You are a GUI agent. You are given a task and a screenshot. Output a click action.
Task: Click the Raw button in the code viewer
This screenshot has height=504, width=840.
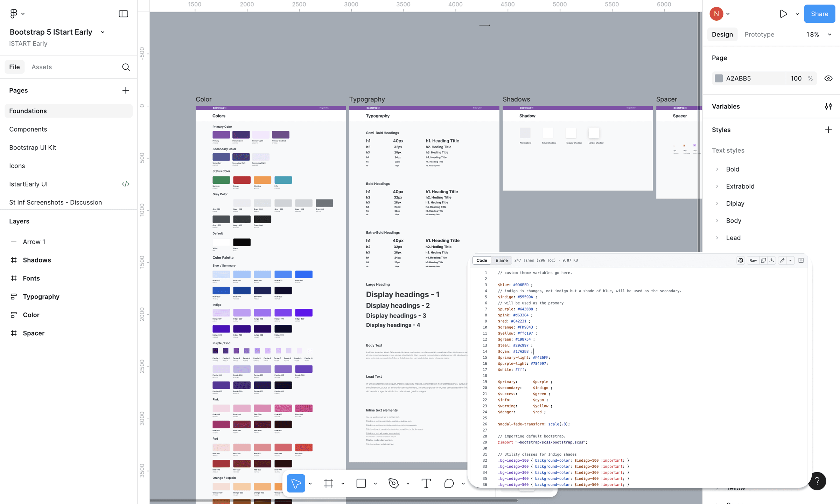753,260
